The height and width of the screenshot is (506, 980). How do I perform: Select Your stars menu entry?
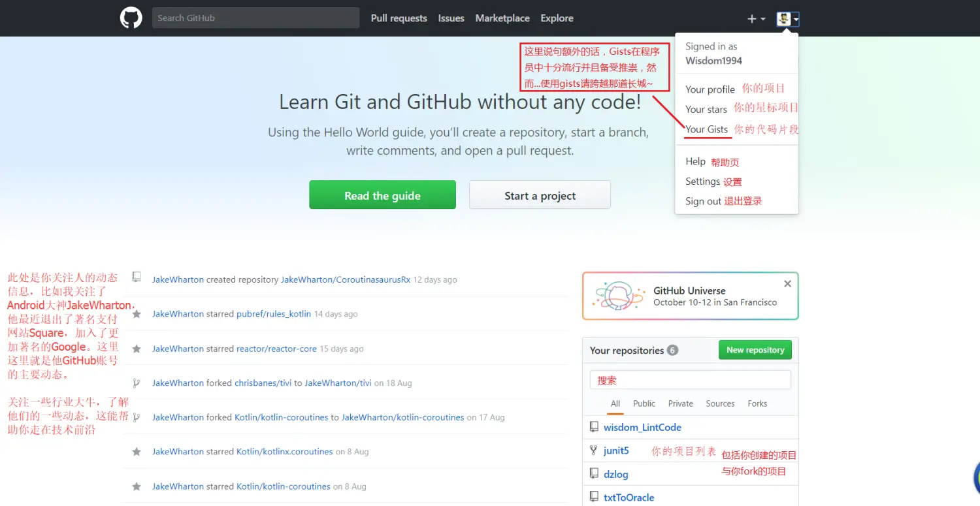coord(706,109)
